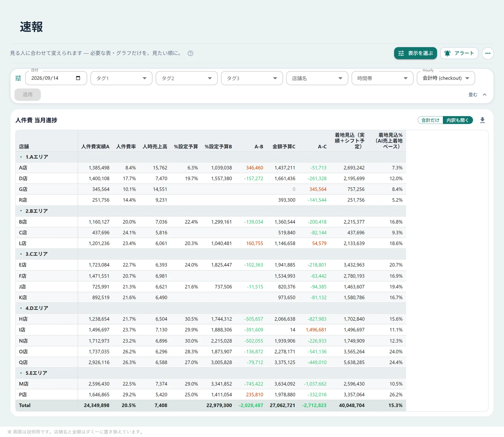Collapse the 1.Aエリア group row
This screenshot has height=437, width=504.
21,157
